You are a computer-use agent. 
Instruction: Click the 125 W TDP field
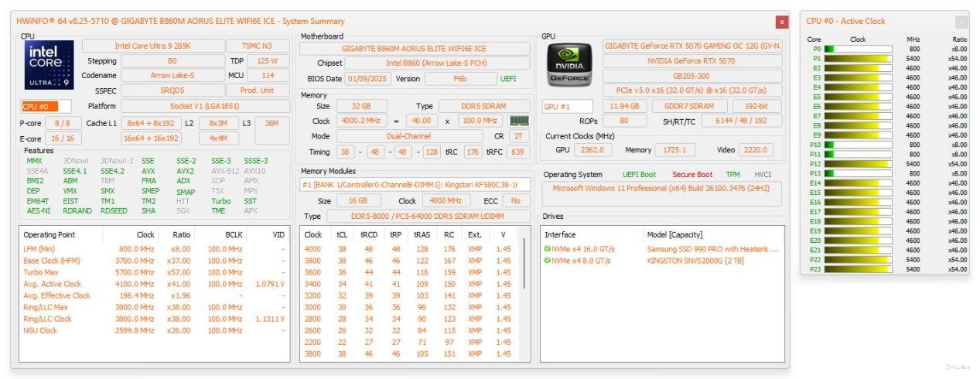tap(268, 60)
